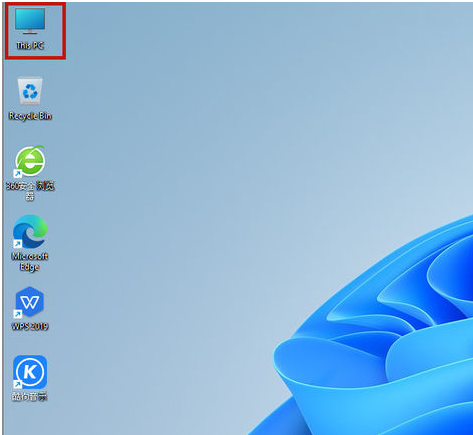This screenshot has width=473, height=435.
Task: Click the "This PC" text label
Action: (x=30, y=46)
